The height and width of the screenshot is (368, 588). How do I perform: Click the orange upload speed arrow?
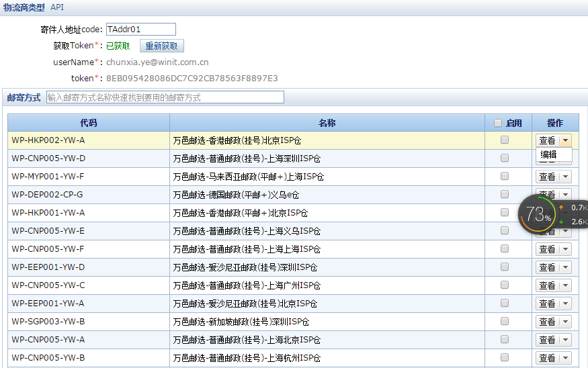coord(562,208)
